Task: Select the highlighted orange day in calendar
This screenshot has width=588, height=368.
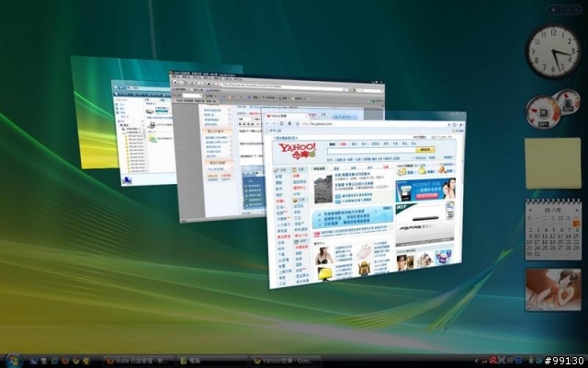Action: click(576, 224)
